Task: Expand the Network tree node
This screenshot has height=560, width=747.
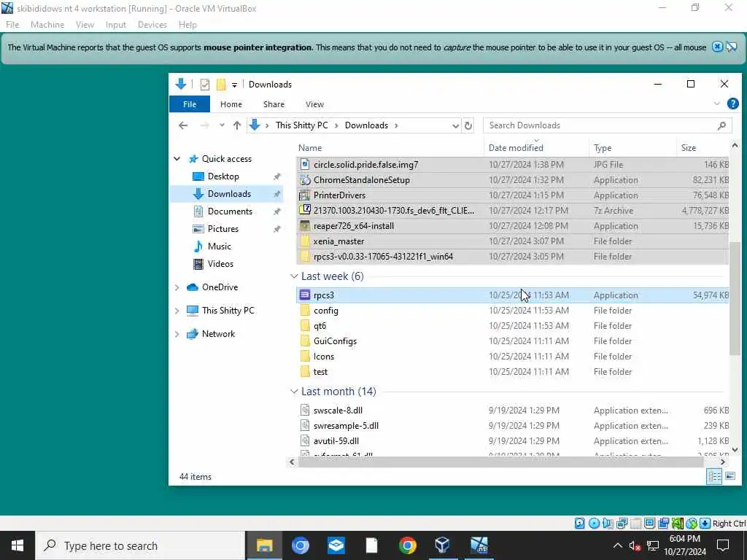Action: coord(177,334)
